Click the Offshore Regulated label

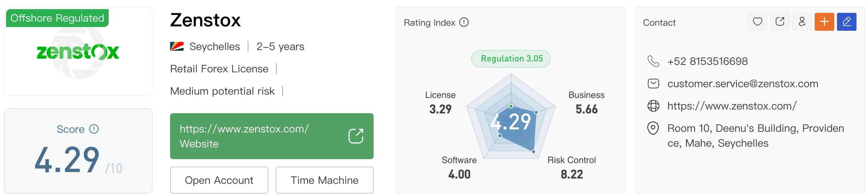tap(57, 18)
